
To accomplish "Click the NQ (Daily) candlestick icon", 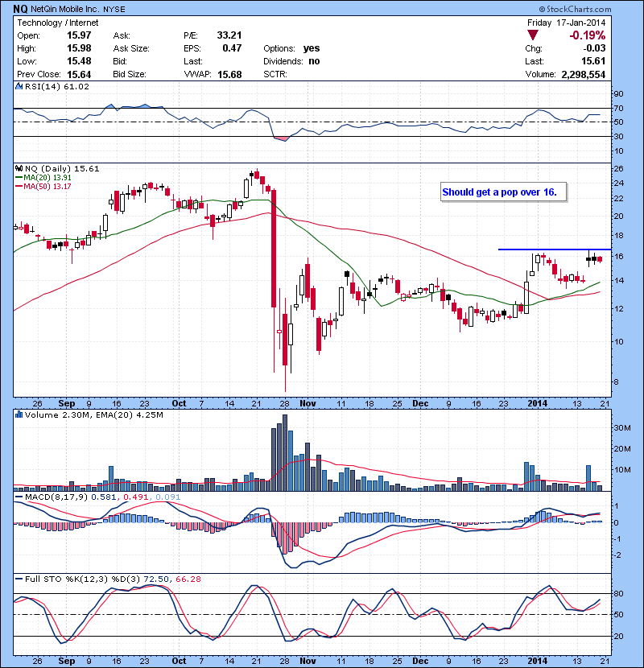I will point(19,169).
